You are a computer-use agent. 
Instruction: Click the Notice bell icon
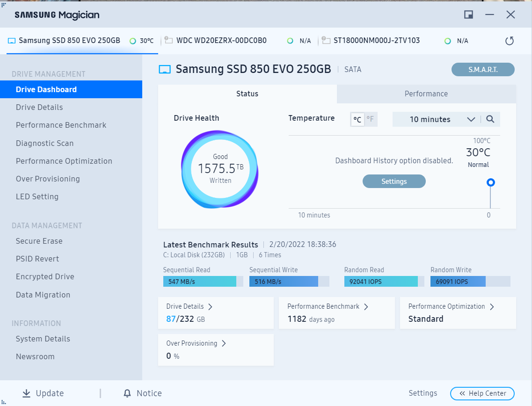[127, 393]
